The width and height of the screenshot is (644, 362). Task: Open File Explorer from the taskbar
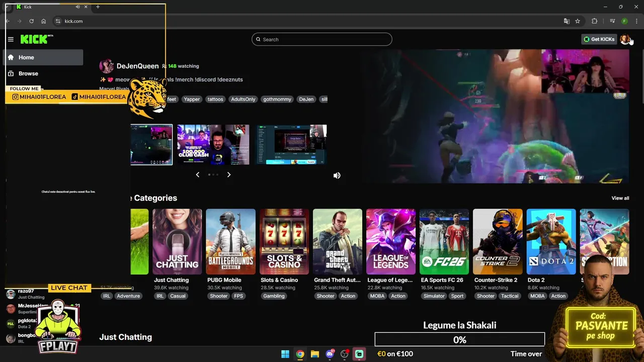pyautogui.click(x=315, y=354)
